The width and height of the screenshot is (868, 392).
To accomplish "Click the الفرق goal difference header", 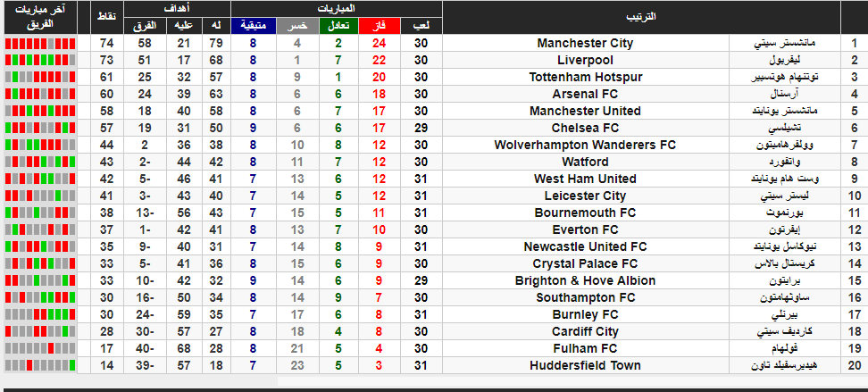I will click(x=145, y=26).
